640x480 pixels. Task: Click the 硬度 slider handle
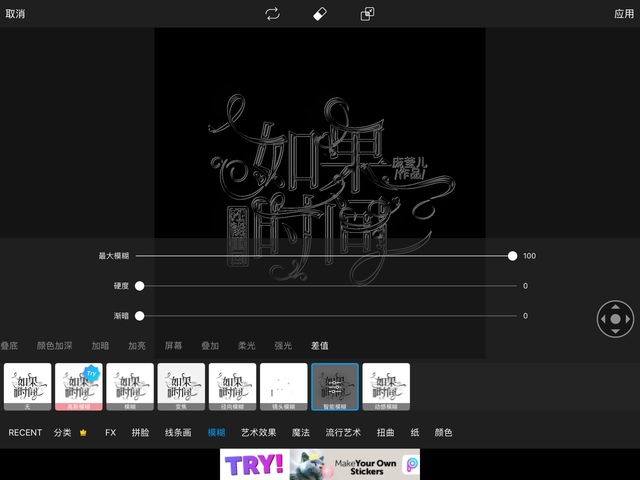coord(140,286)
